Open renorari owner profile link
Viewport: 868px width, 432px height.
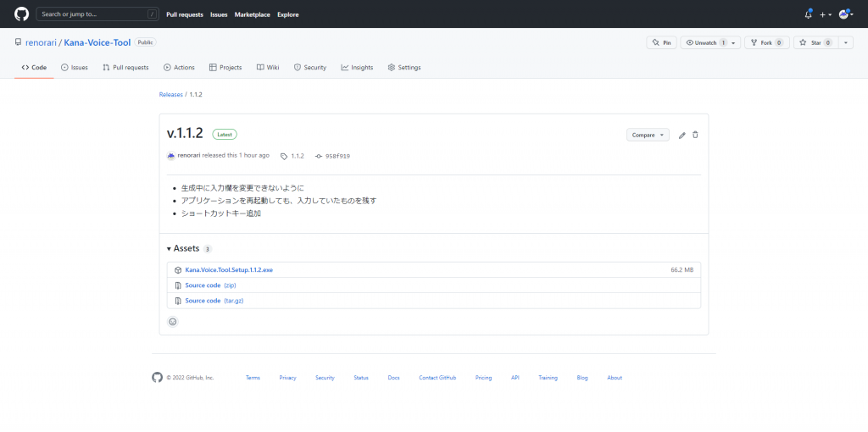41,42
